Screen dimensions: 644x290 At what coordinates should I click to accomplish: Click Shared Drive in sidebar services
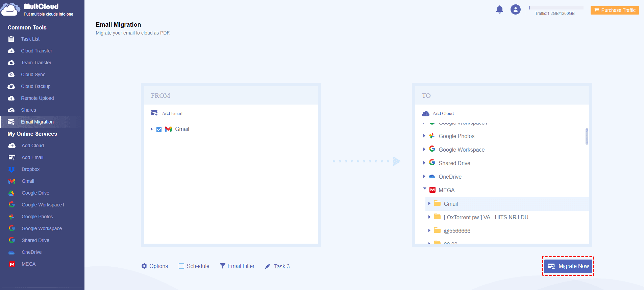[35, 240]
